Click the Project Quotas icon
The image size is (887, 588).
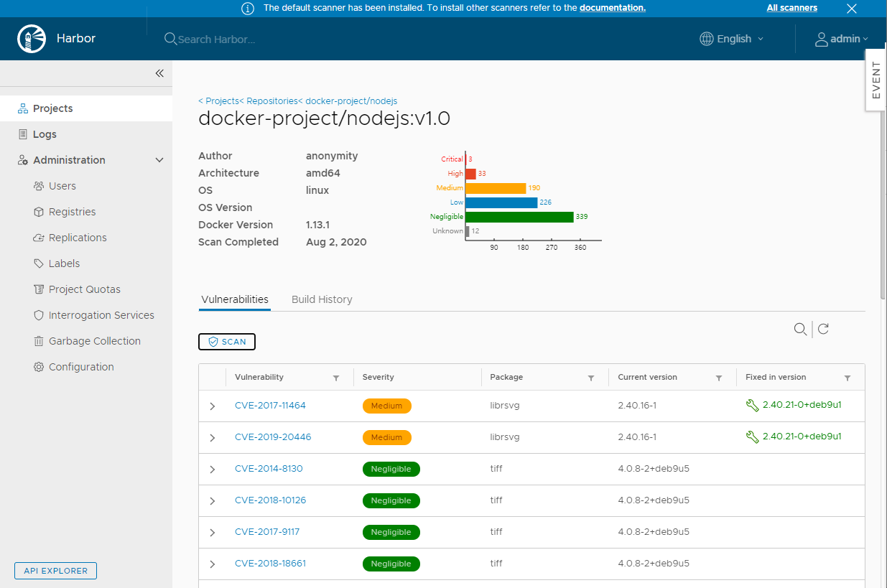pyautogui.click(x=39, y=289)
